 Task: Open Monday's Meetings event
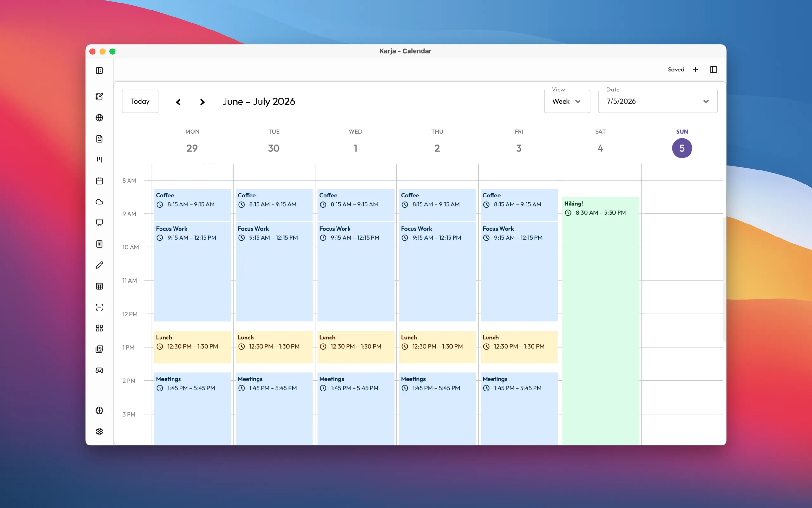tap(192, 409)
